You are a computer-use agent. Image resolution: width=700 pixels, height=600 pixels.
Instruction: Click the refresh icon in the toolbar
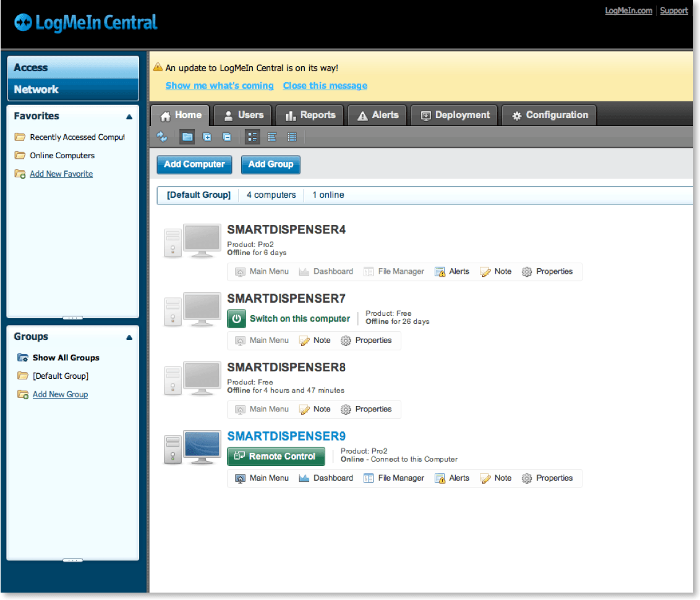click(162, 137)
